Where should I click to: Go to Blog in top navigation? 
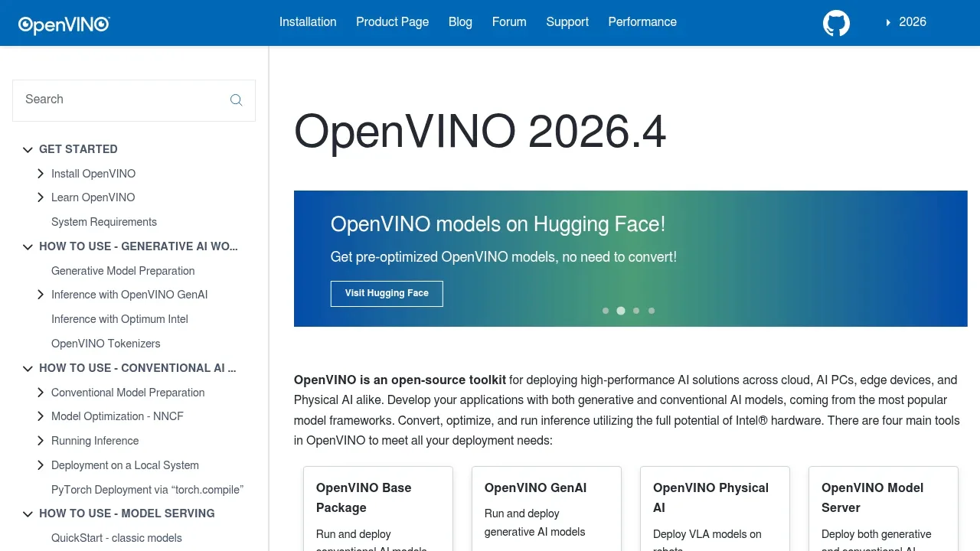pyautogui.click(x=460, y=22)
